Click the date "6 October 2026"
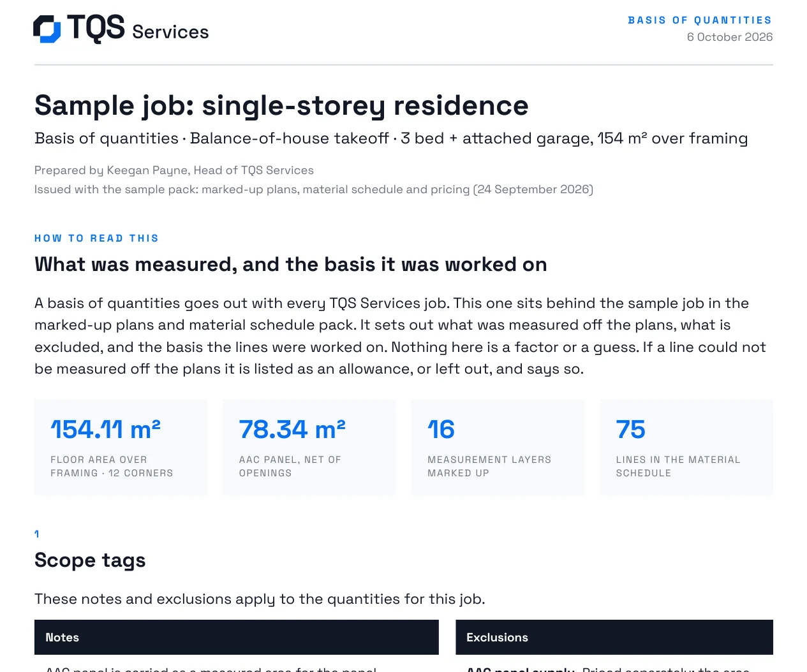Image resolution: width=807 pixels, height=672 pixels. tap(730, 37)
